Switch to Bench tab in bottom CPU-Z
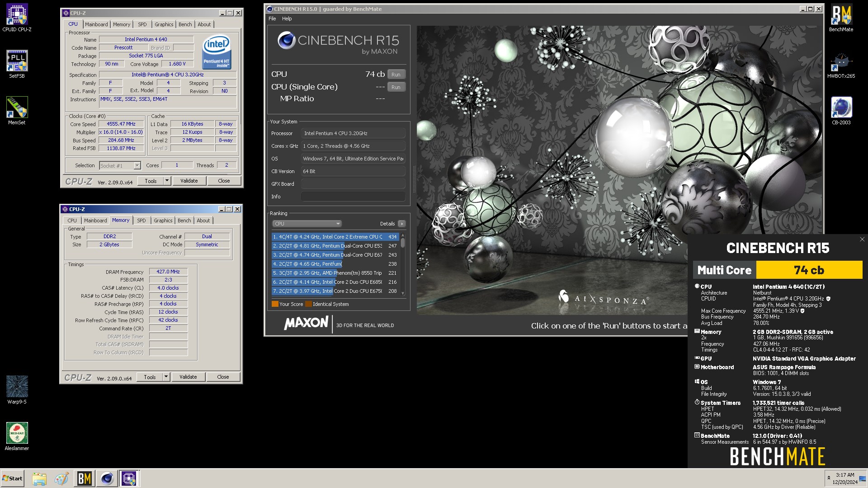The image size is (868, 488). 184,221
